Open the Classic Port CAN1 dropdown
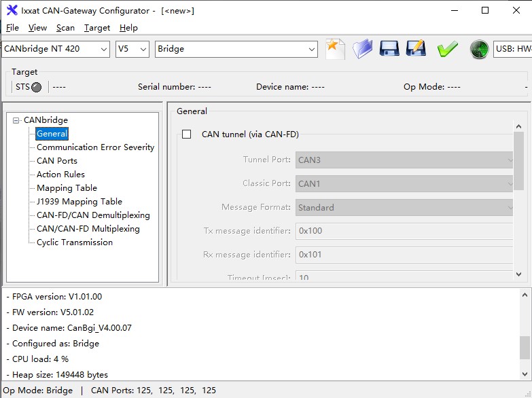The height and width of the screenshot is (398, 532). coord(404,183)
